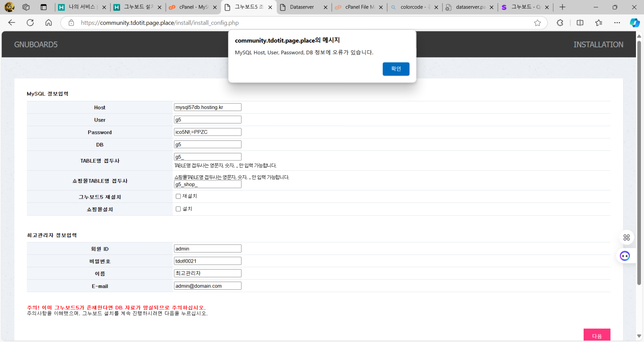Confirm the alert with 확인 button
The height and width of the screenshot is (342, 644).
point(396,69)
